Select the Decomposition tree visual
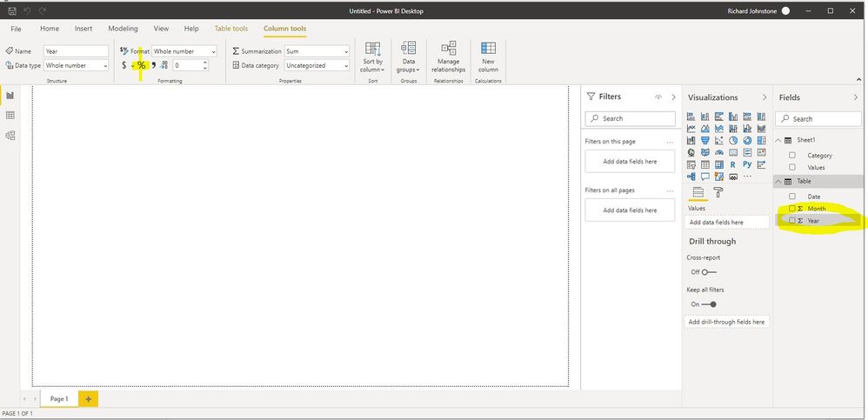 (691, 177)
